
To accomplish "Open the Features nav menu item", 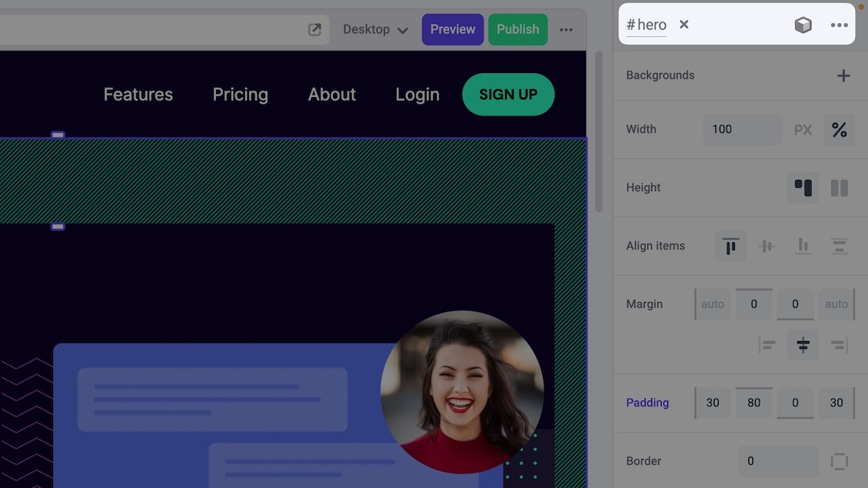I will click(x=138, y=95).
